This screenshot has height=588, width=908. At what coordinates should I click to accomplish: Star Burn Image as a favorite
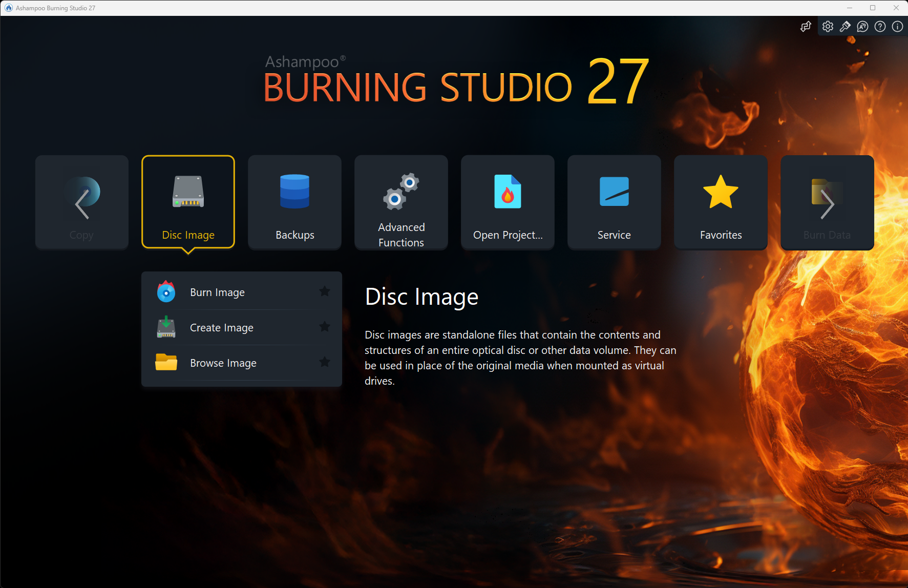pyautogui.click(x=325, y=291)
